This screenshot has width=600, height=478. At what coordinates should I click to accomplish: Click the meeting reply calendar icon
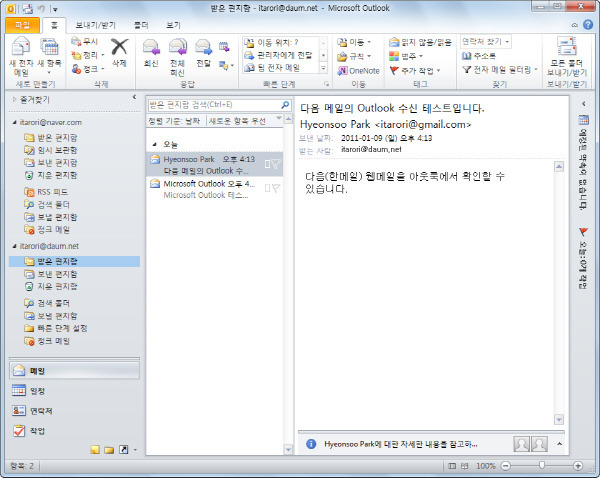coord(224,47)
